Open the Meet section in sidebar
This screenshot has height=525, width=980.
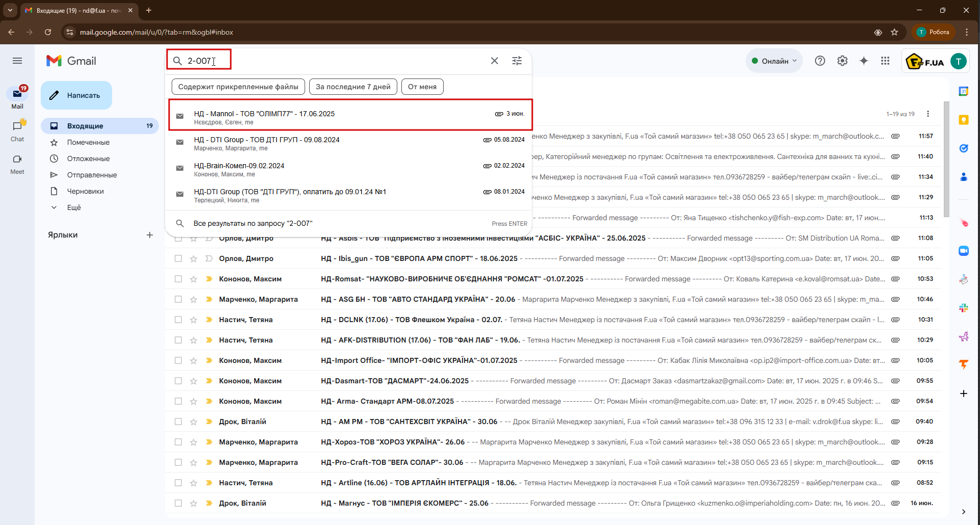[17, 164]
